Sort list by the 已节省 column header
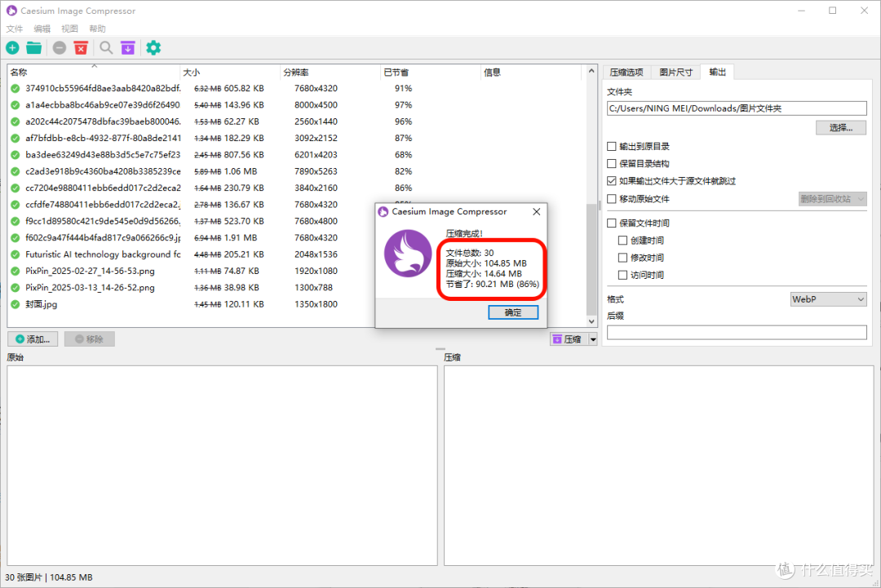 [431, 73]
